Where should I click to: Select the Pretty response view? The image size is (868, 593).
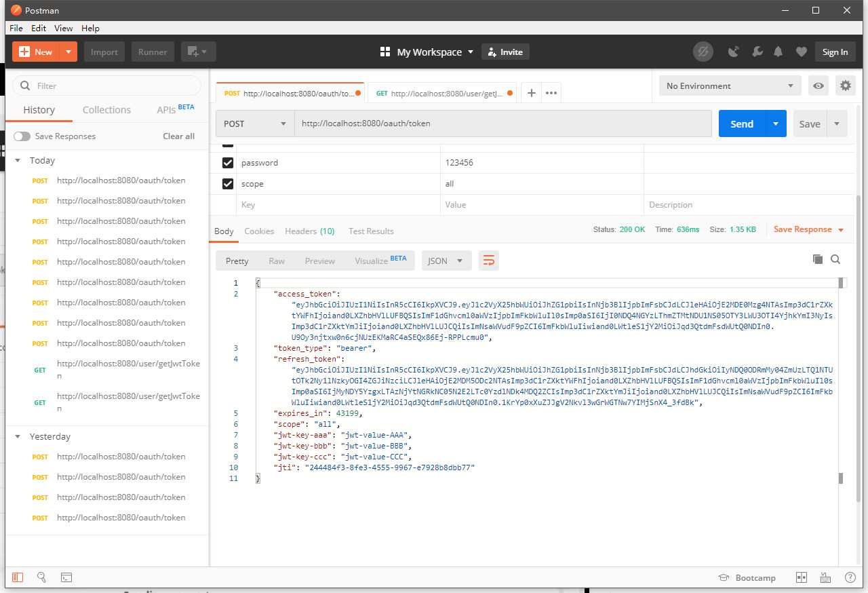tap(237, 261)
